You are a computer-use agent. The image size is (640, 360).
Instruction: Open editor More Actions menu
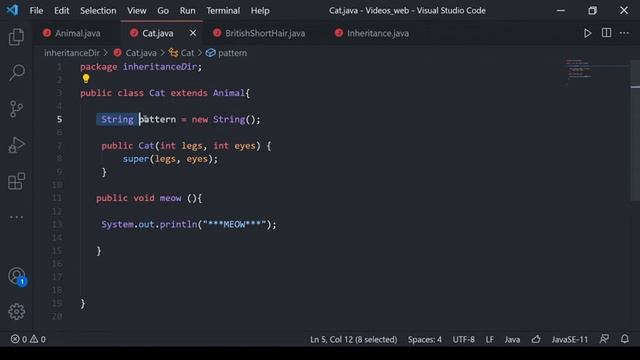(624, 33)
